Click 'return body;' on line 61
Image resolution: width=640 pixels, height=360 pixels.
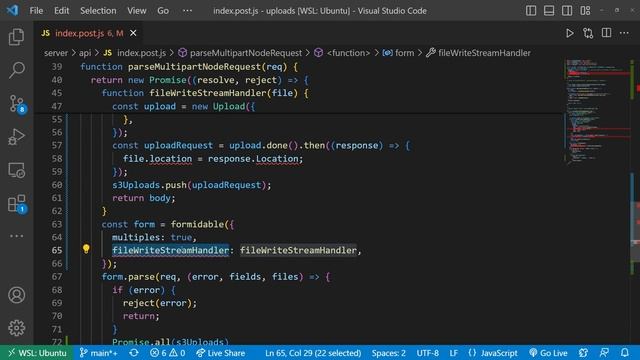pyautogui.click(x=144, y=198)
